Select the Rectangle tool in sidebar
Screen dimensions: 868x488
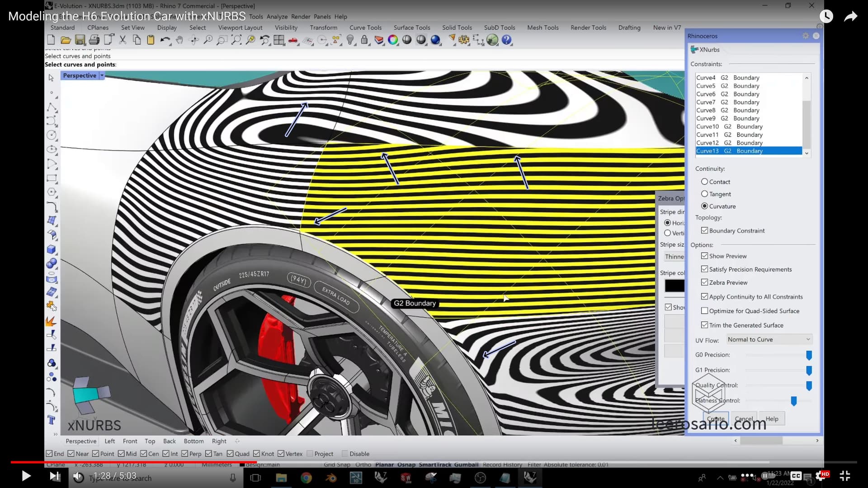(52, 178)
